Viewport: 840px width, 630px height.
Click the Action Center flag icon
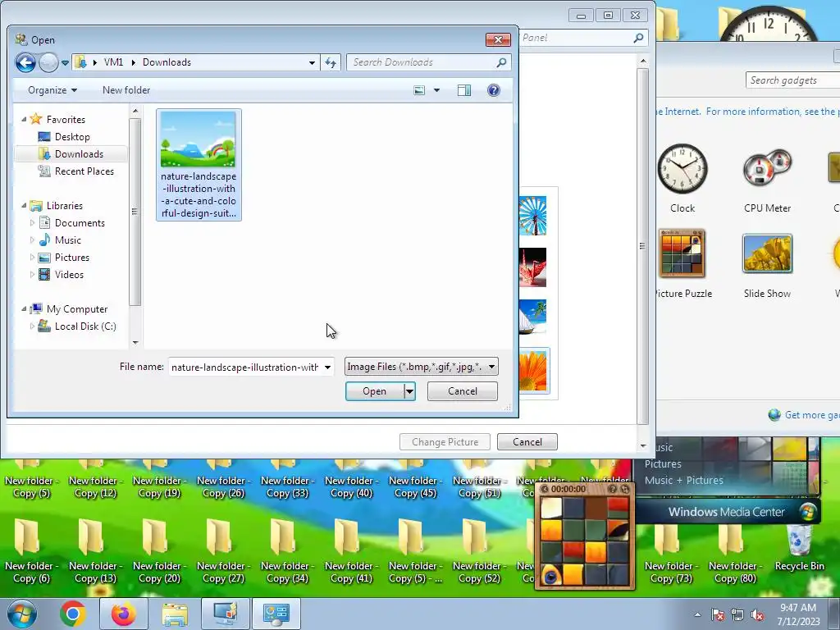tap(718, 614)
